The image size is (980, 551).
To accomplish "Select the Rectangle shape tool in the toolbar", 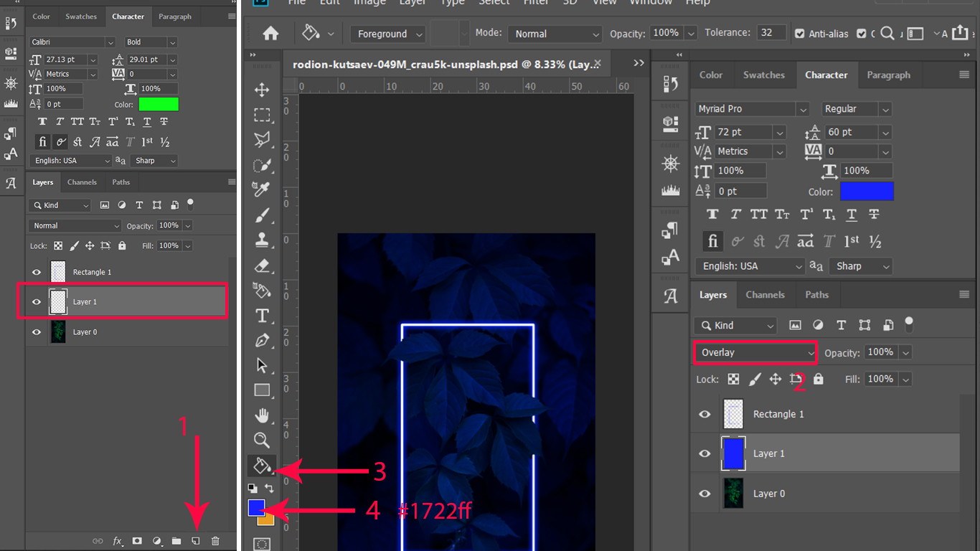I will click(262, 390).
